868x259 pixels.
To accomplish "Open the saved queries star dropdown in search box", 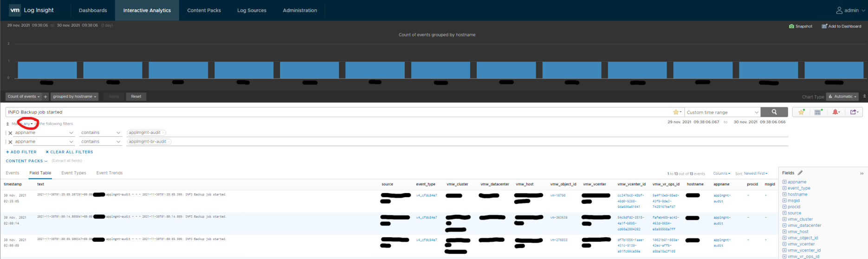I will [677, 112].
